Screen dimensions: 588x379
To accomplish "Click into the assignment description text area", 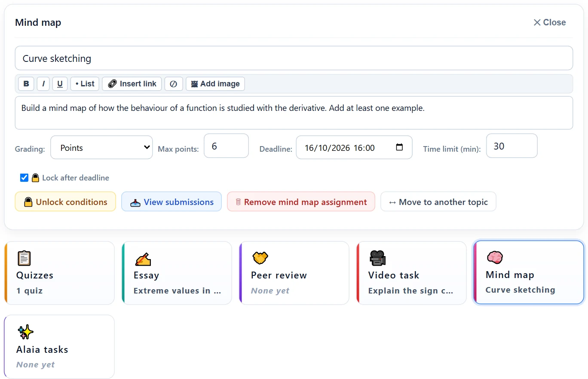I will click(294, 113).
